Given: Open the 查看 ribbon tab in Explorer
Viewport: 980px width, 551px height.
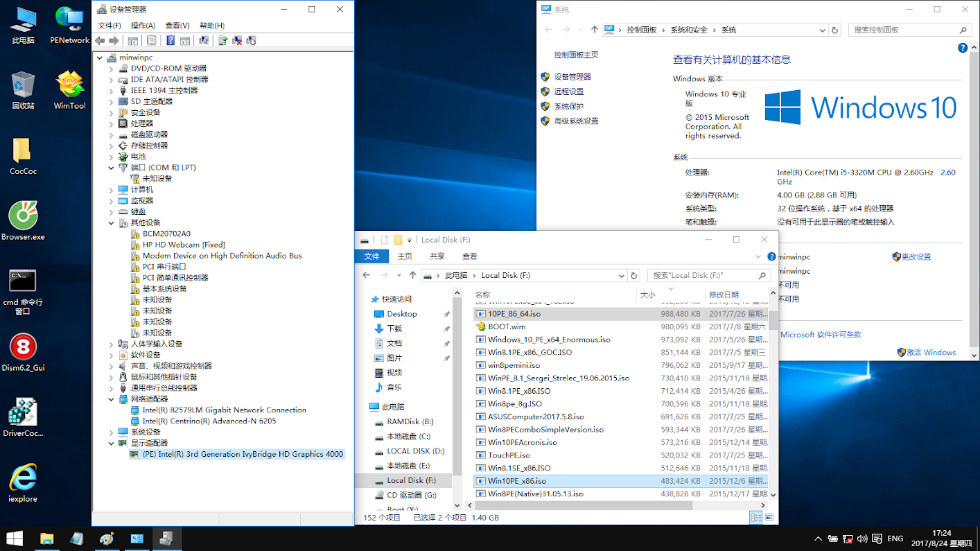Looking at the screenshot, I should [469, 256].
